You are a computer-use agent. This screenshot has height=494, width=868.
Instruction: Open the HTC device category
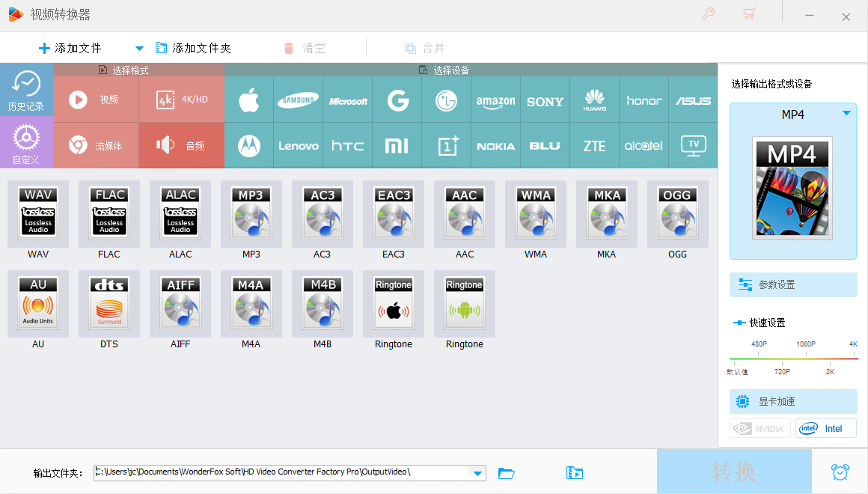pyautogui.click(x=348, y=146)
